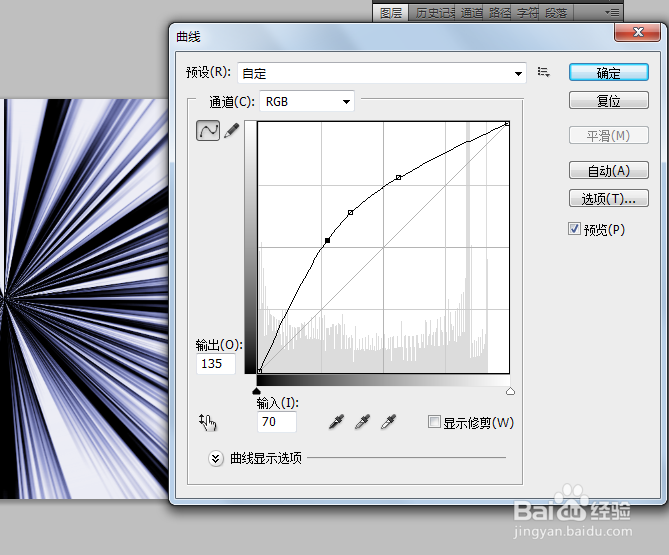Open the preset options menu icon
669x555 pixels.
point(543,72)
